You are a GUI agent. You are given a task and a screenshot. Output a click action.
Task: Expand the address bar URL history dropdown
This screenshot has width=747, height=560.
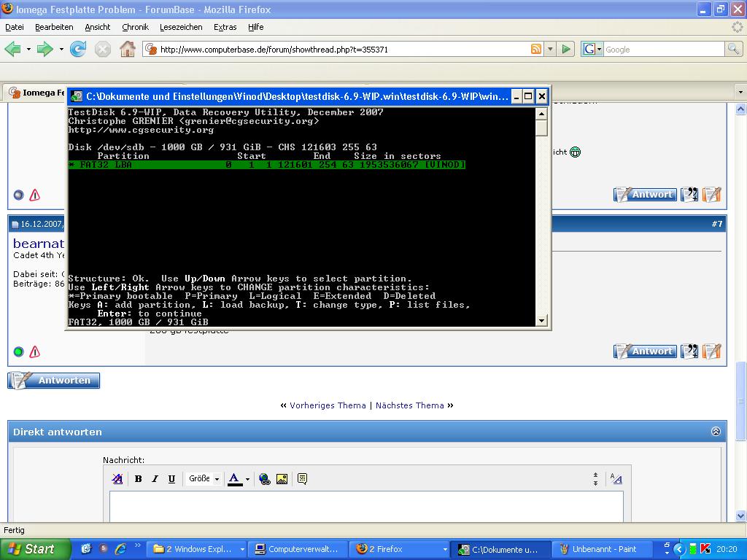(x=550, y=49)
